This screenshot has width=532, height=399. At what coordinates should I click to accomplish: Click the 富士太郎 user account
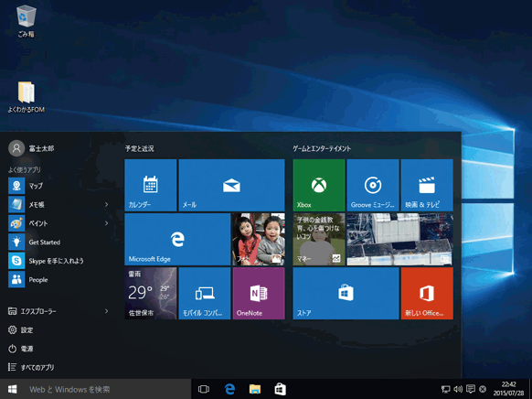pyautogui.click(x=31, y=148)
